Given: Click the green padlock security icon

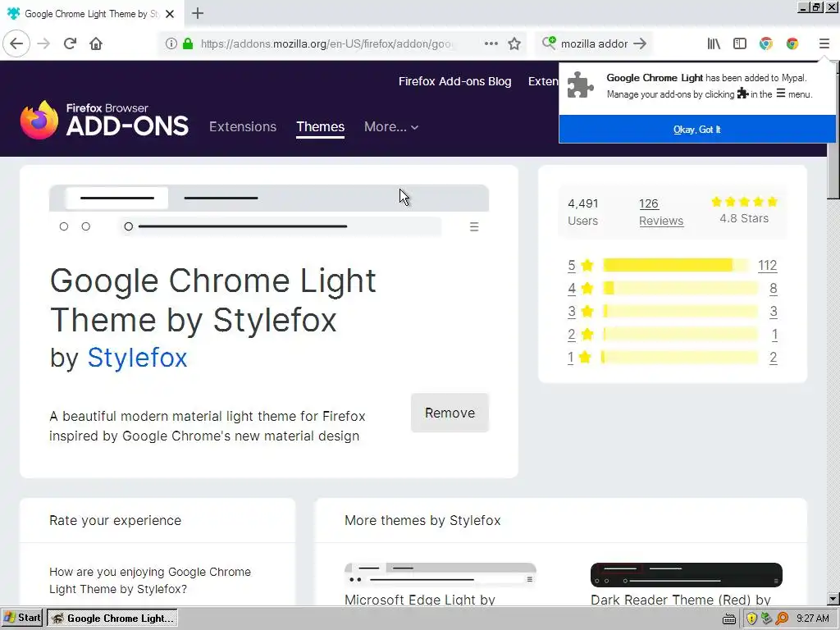Looking at the screenshot, I should pyautogui.click(x=188, y=43).
